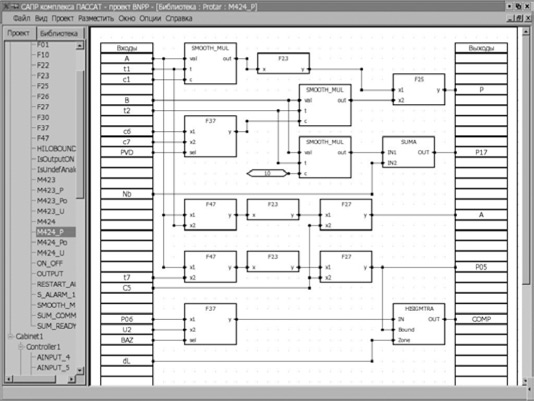The image size is (534, 401).
Task: Click the tree horizontal scroll left arrow
Action: click(9, 379)
